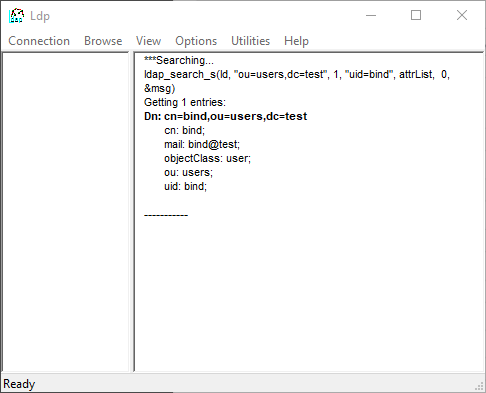Click the '***Searching...' output line
This screenshot has width=486, height=393.
[x=179, y=60]
